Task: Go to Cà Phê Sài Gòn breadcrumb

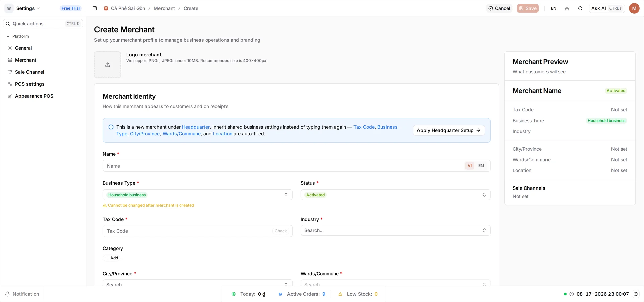Action: pyautogui.click(x=128, y=8)
